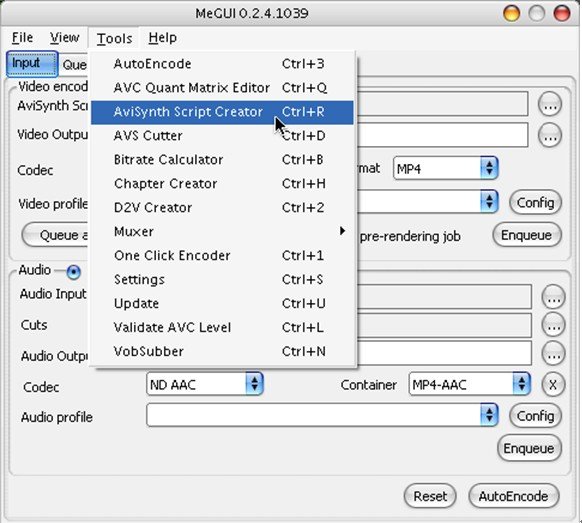Browse for Audio Input file
This screenshot has height=523, width=582.
[x=553, y=297]
